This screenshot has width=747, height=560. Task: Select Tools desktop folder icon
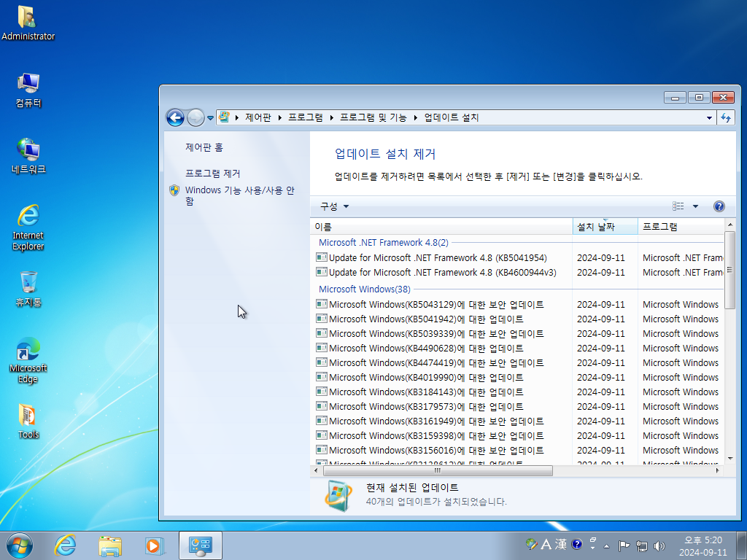coord(28,421)
